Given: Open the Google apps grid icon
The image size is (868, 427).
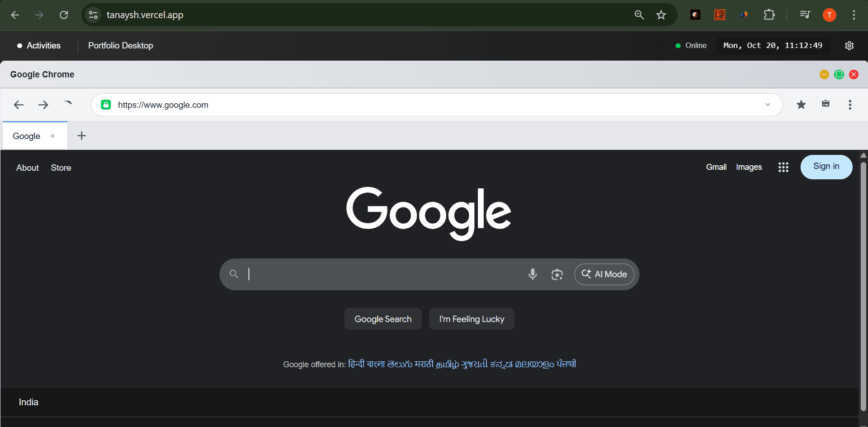Looking at the screenshot, I should coord(783,167).
